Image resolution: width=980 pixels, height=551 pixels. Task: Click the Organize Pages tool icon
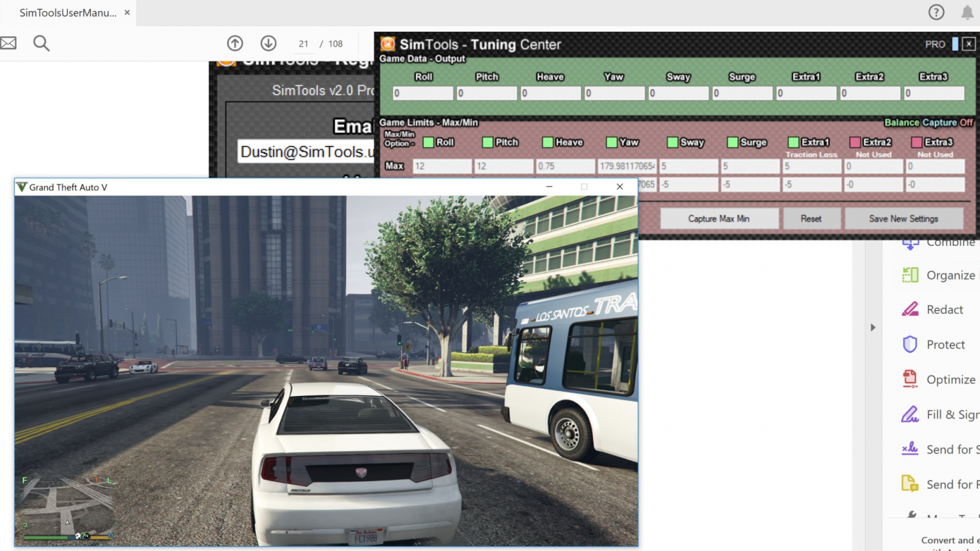point(910,275)
